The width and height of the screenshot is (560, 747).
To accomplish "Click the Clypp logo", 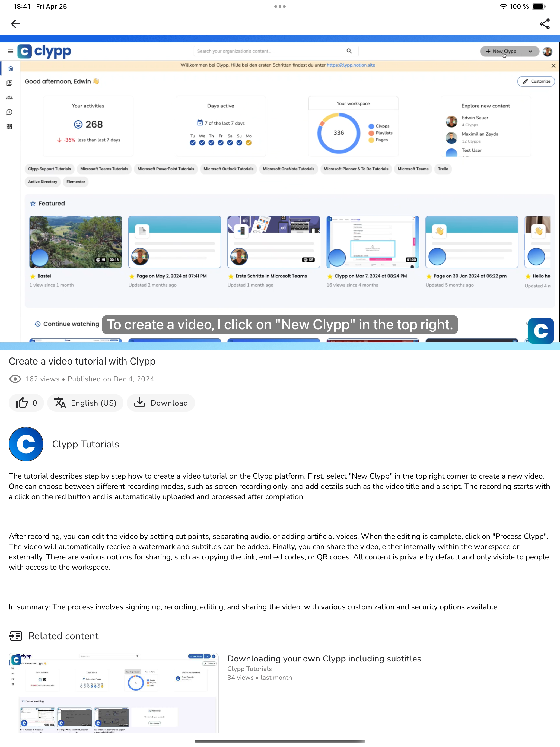I will click(44, 51).
